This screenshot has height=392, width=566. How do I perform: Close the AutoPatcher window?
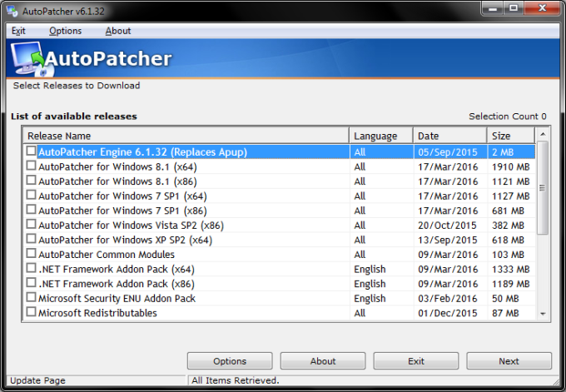pos(542,8)
